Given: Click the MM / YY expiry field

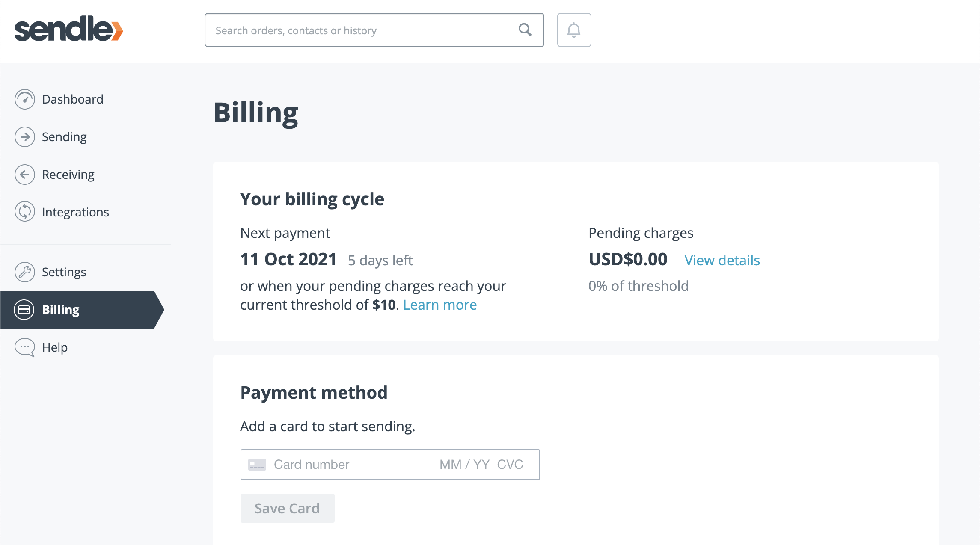Looking at the screenshot, I should [x=464, y=465].
